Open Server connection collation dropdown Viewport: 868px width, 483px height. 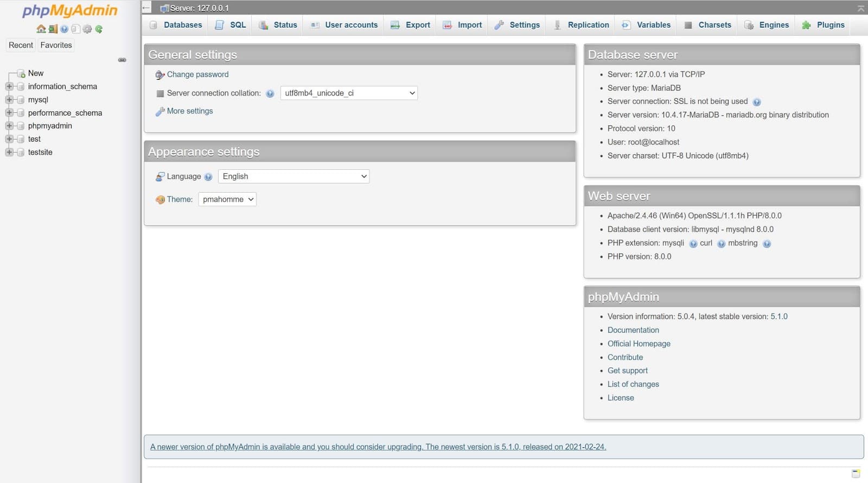pyautogui.click(x=349, y=93)
